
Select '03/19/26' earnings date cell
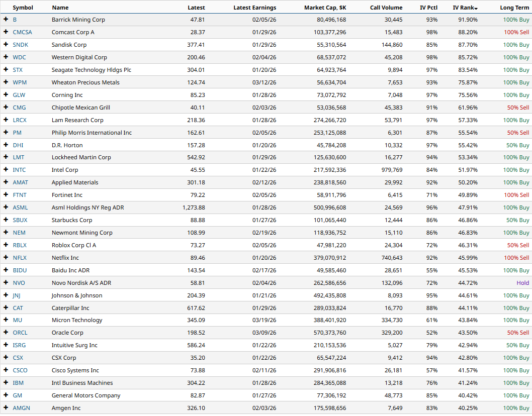(x=264, y=320)
